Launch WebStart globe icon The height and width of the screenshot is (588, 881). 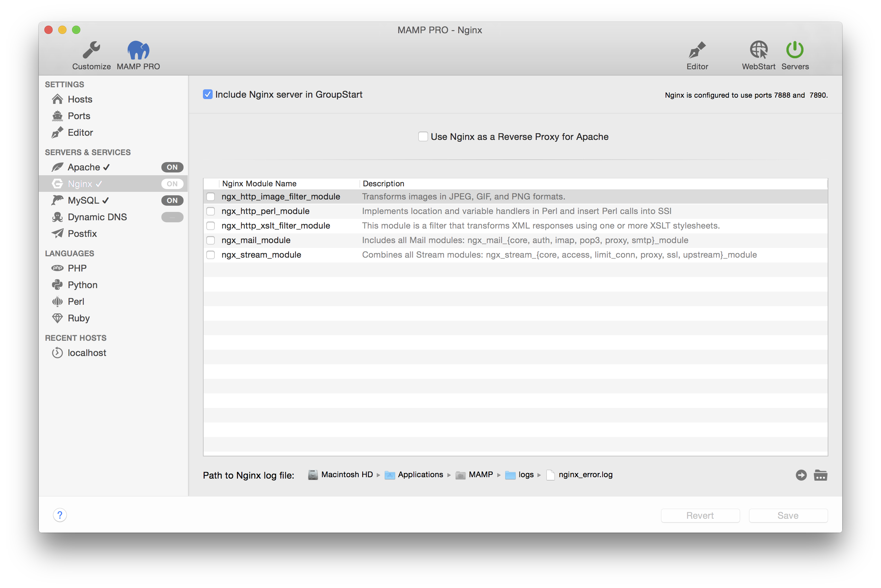click(x=758, y=50)
